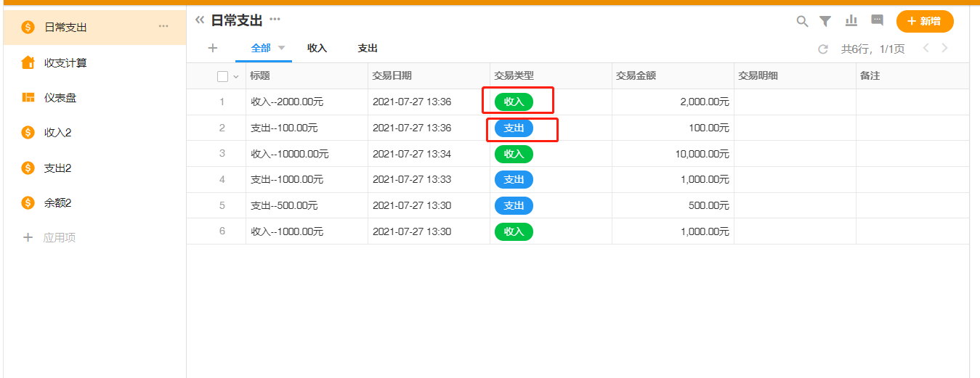
Task: Click the filter funnel icon
Action: [x=825, y=21]
